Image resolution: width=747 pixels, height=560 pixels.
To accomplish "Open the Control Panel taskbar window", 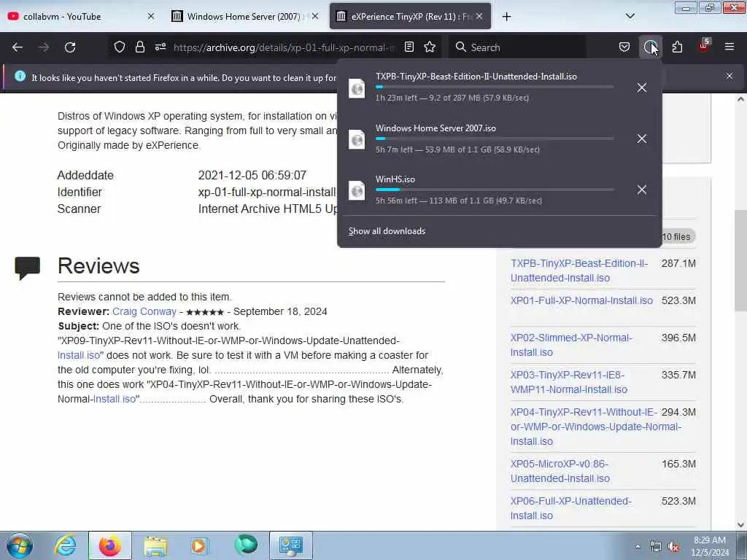I will 290,545.
